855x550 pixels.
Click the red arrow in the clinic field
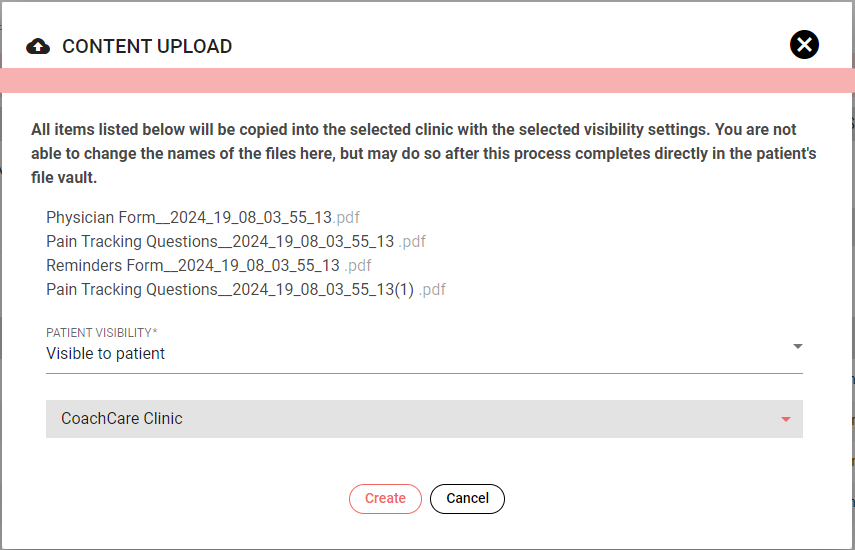(x=786, y=419)
